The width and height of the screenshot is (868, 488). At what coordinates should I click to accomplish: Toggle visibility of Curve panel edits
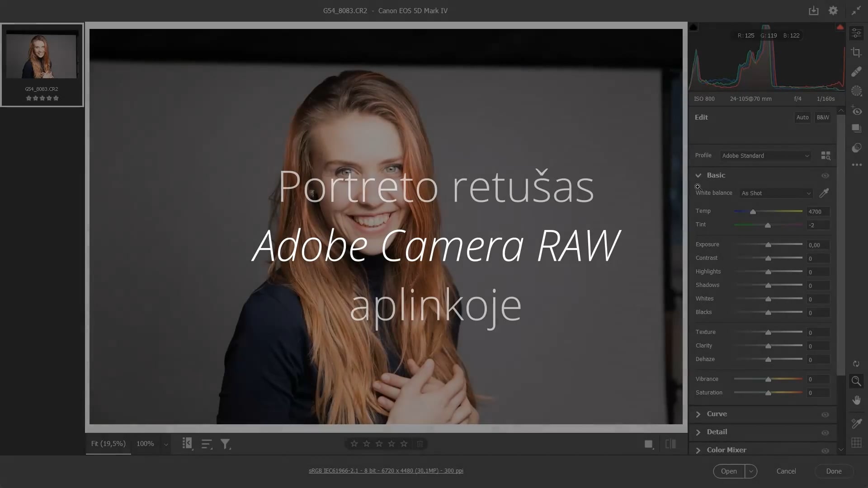(825, 414)
